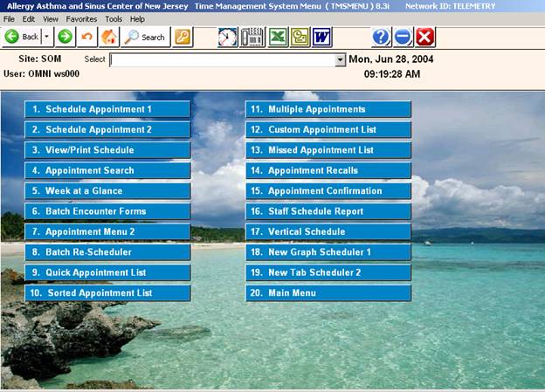Screen dimensions: 545x392
Task: Select Week at a Glance option
Action: pyautogui.click(x=107, y=190)
